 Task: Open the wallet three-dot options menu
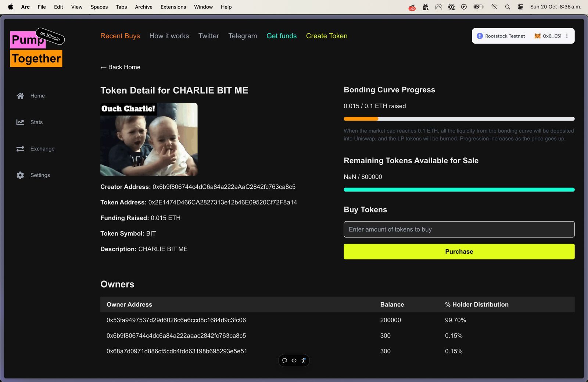(567, 36)
